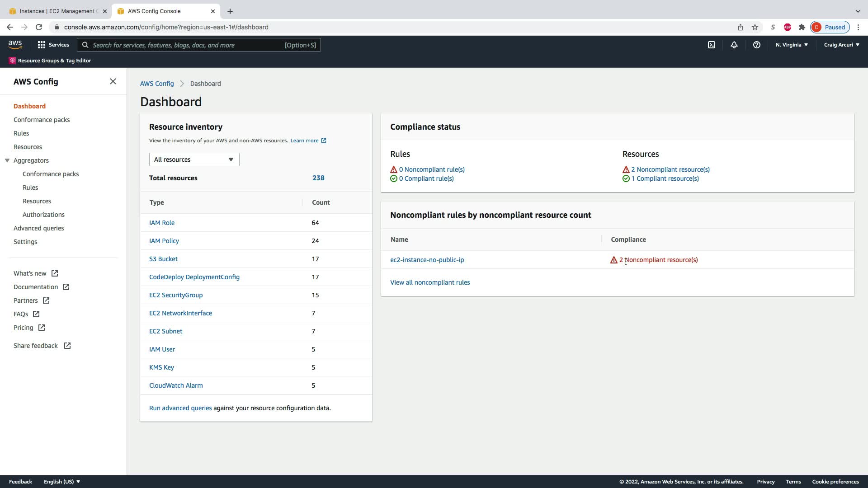This screenshot has width=868, height=488.
Task: Click the browser bookmark star icon
Action: tap(755, 27)
